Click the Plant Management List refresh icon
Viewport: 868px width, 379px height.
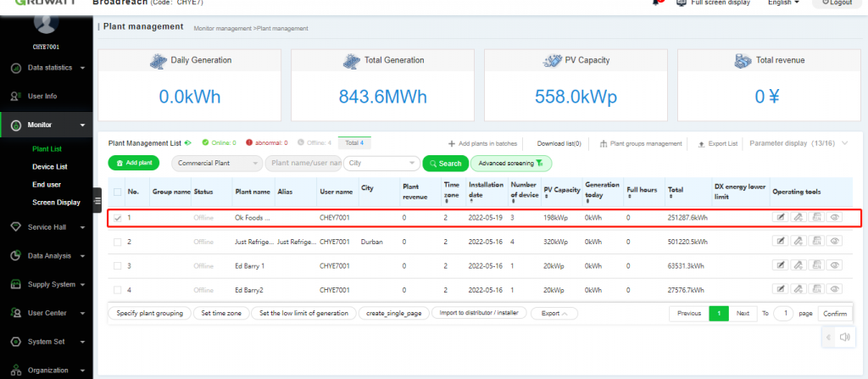point(187,143)
